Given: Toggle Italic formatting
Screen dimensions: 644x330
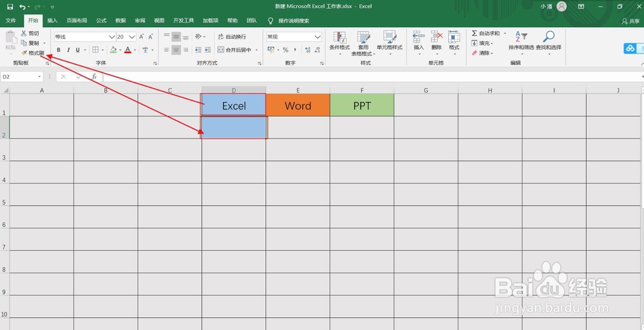Looking at the screenshot, I should pyautogui.click(x=68, y=50).
